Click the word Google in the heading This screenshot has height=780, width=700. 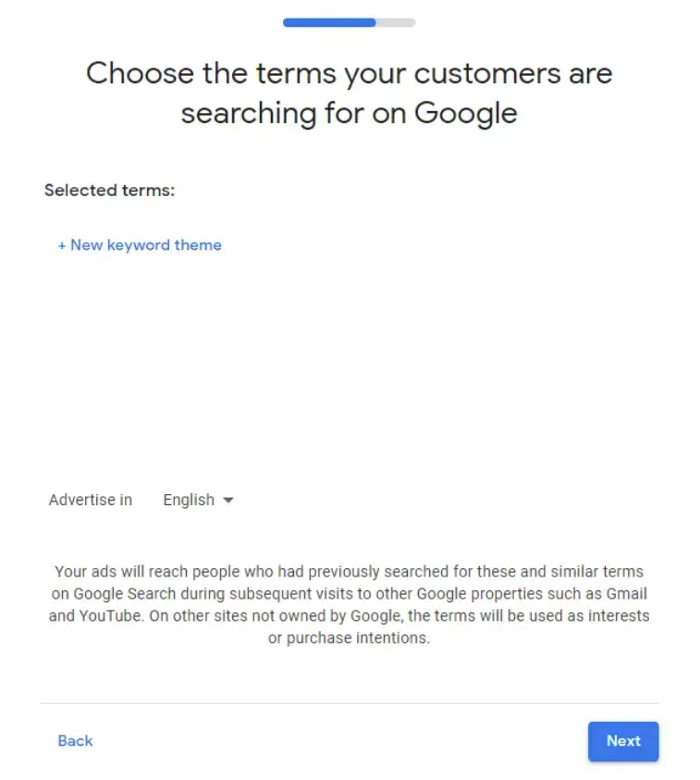[465, 114]
